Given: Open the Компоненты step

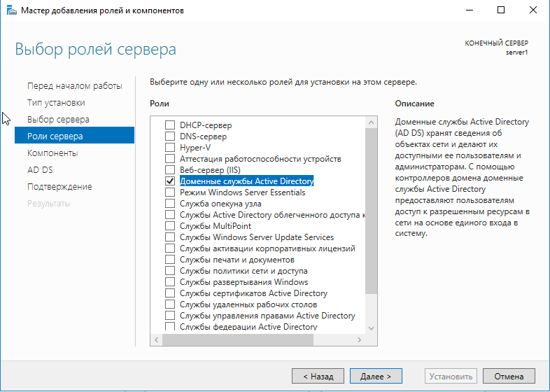Looking at the screenshot, I should tap(52, 153).
